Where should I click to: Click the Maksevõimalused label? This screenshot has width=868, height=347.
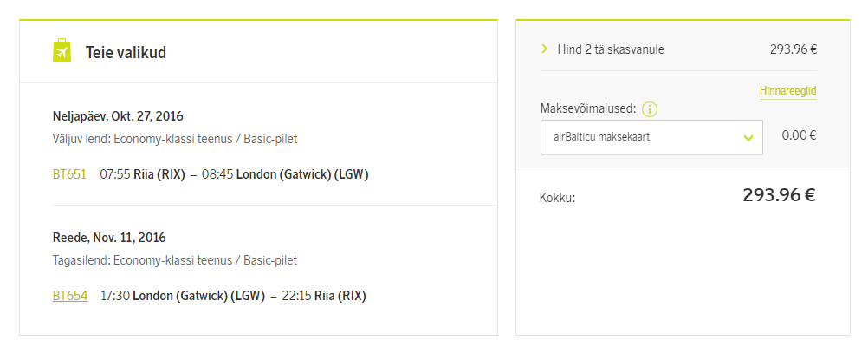(588, 109)
